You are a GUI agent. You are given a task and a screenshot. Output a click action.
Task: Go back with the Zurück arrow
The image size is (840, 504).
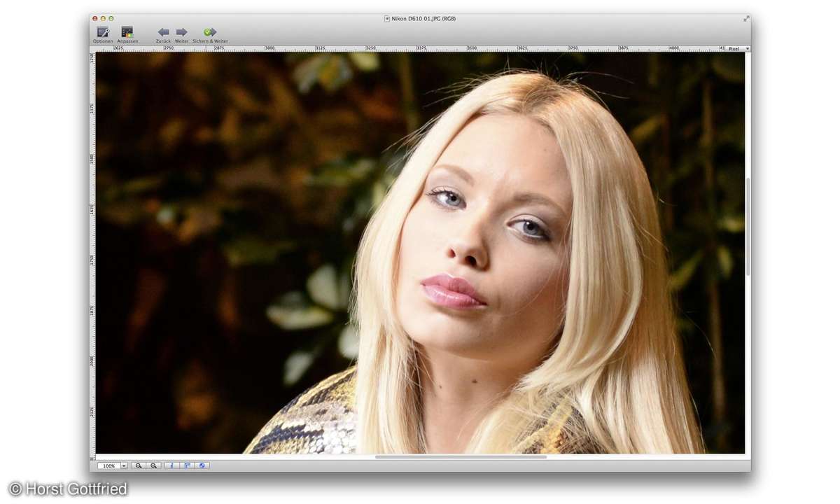click(163, 34)
